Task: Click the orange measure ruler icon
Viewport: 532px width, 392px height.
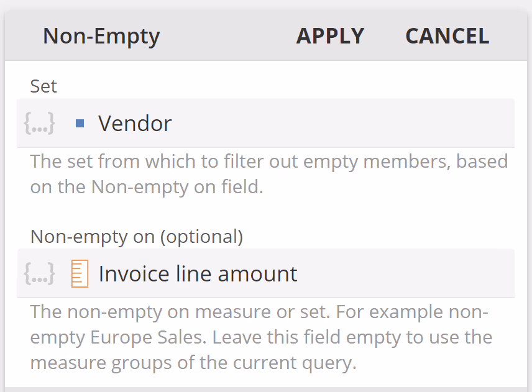Action: (80, 273)
